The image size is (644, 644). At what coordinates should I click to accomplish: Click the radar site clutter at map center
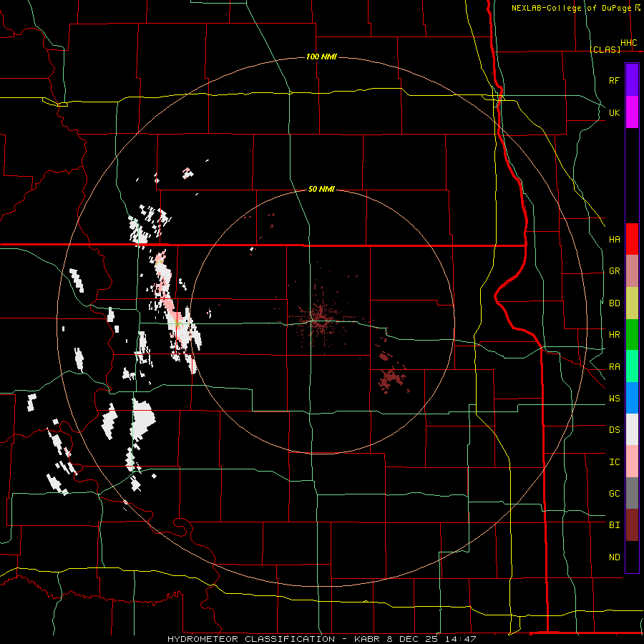[x=321, y=320]
